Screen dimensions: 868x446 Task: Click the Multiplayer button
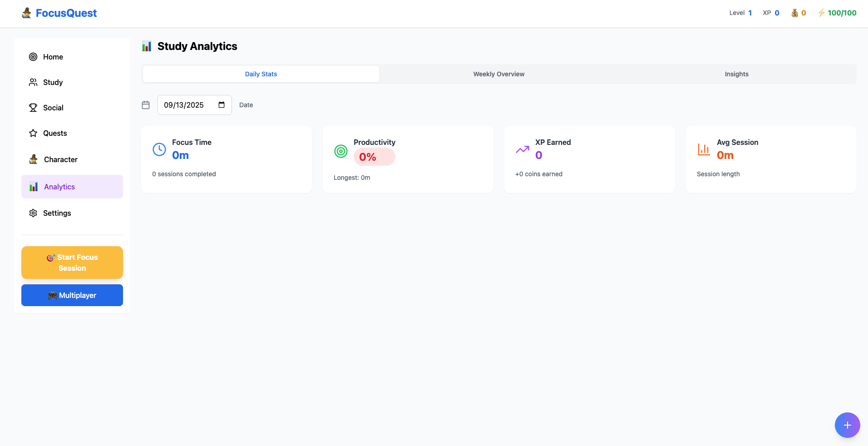pos(72,295)
